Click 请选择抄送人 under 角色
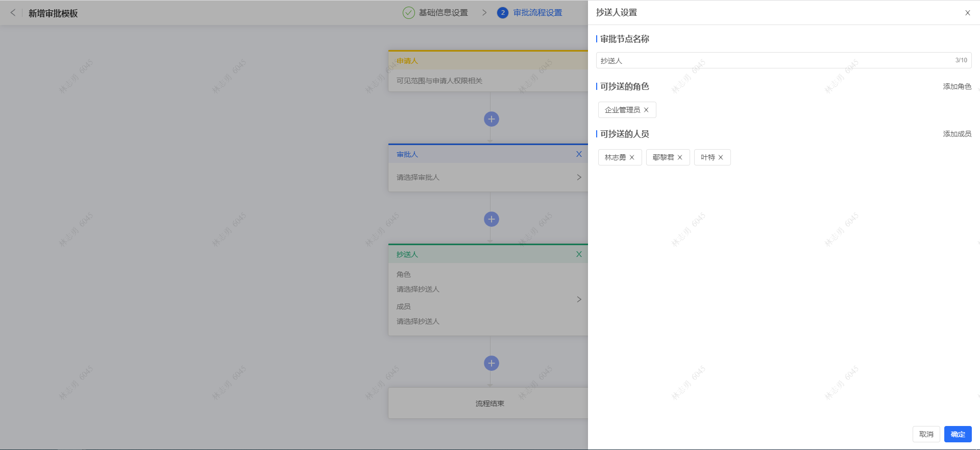This screenshot has height=450, width=980. coord(418,289)
